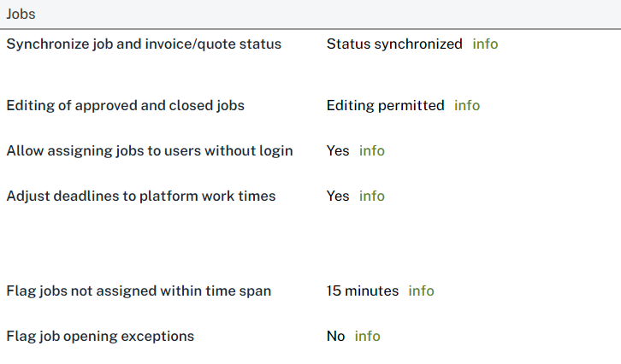Click info for assigning jobs to users without login

[372, 150]
